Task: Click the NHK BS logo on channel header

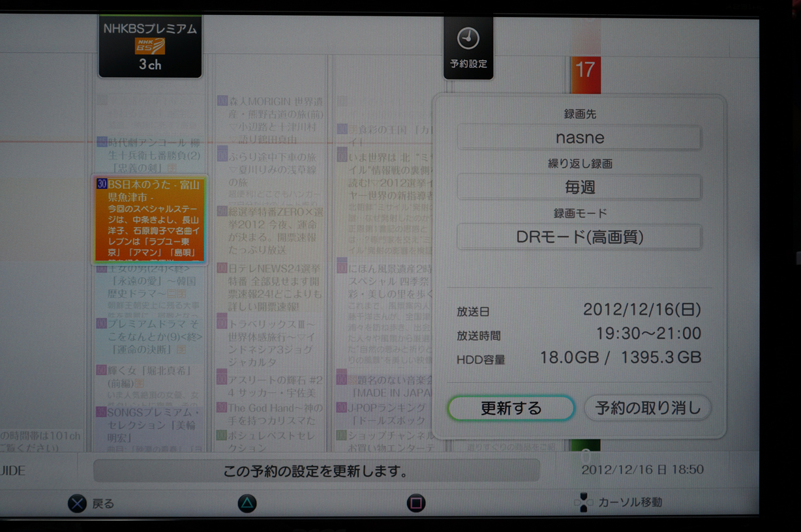Action: click(x=150, y=46)
